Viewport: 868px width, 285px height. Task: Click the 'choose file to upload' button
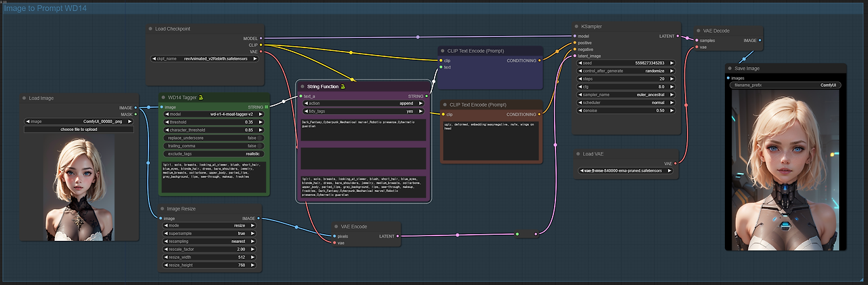(79, 129)
